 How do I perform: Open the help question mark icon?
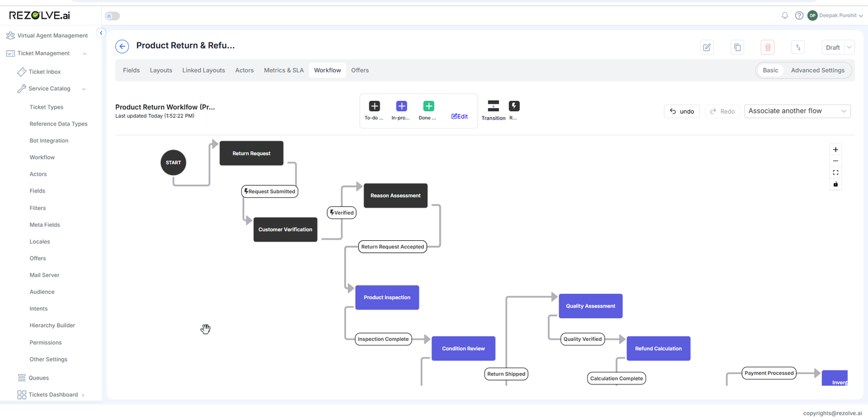tap(799, 16)
